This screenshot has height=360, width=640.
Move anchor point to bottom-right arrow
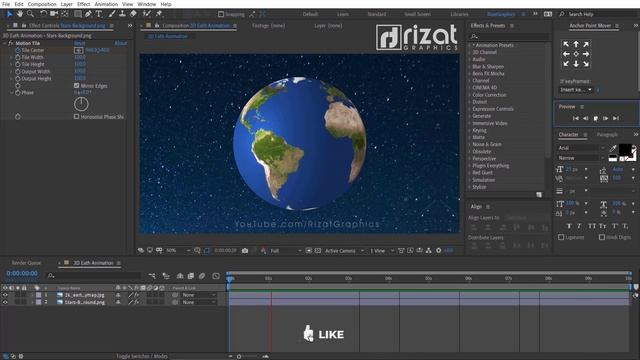(586, 64)
